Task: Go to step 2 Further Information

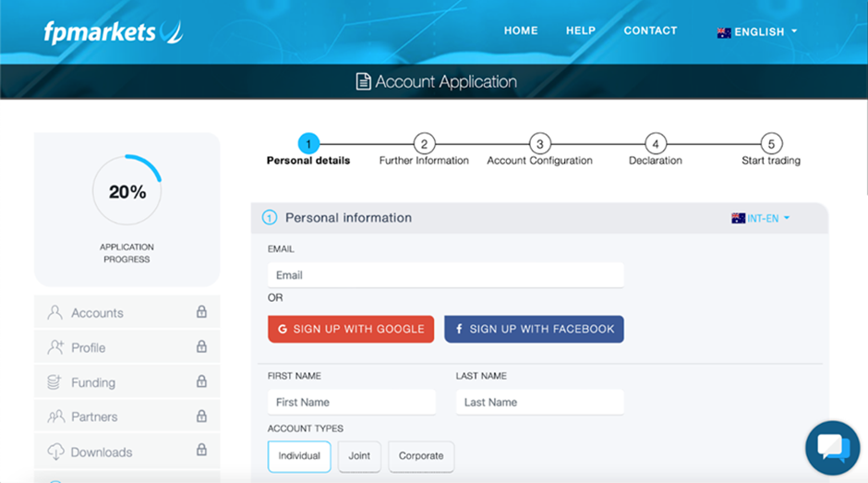Action: [424, 144]
